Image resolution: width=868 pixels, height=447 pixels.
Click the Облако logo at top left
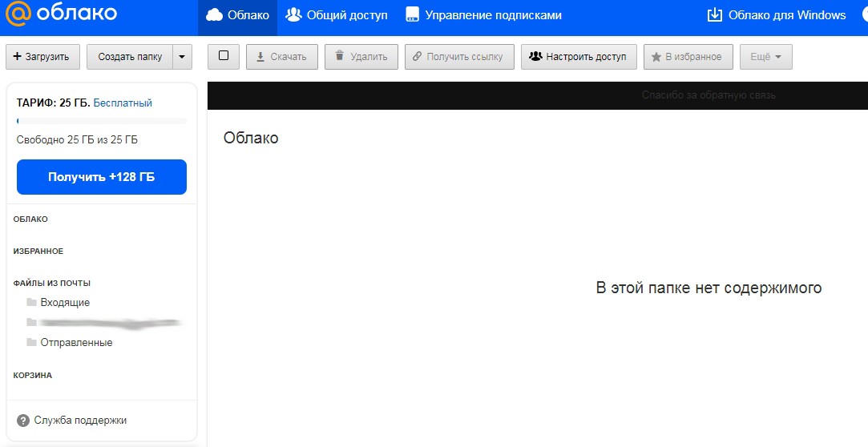(61, 15)
